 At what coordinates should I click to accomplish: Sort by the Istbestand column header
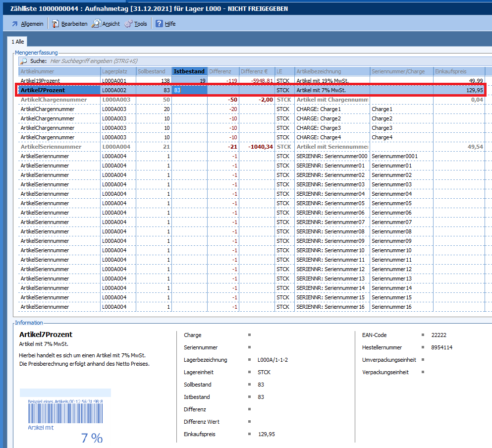pyautogui.click(x=189, y=71)
